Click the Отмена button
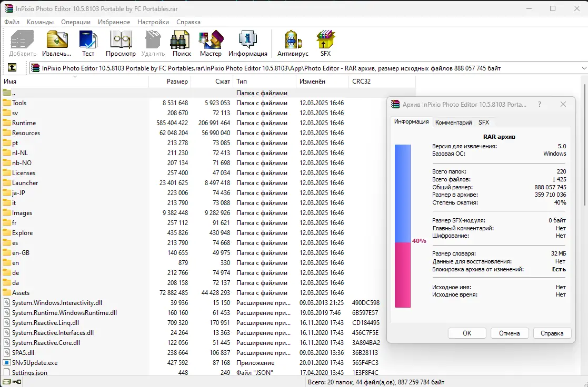Image resolution: width=588 pixels, height=387 pixels. pos(509,333)
